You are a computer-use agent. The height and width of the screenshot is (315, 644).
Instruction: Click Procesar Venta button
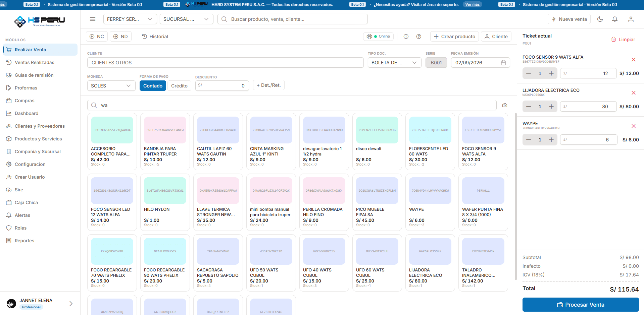[581, 305]
